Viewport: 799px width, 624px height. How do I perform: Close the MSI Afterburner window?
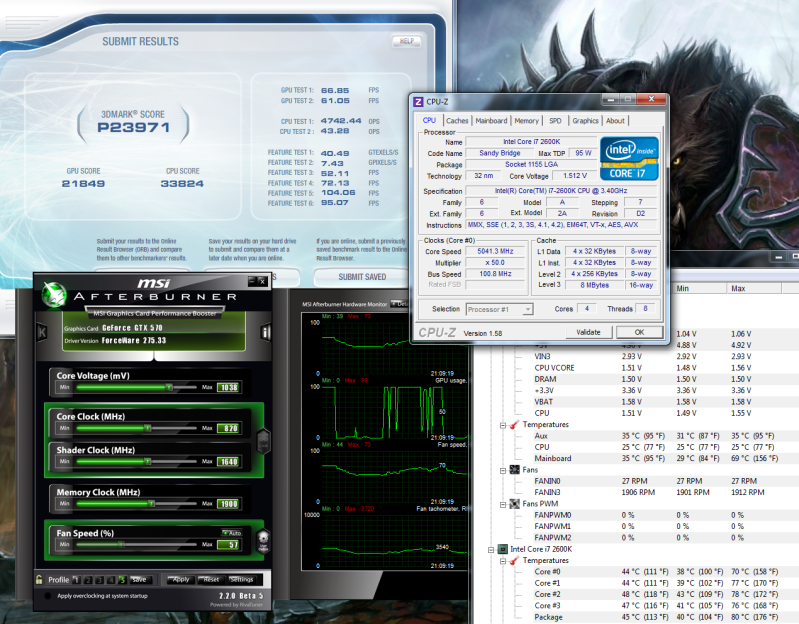point(262,280)
